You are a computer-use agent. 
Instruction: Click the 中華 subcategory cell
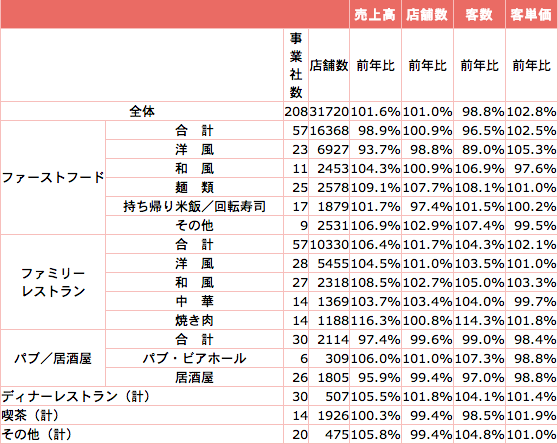pyautogui.click(x=194, y=301)
